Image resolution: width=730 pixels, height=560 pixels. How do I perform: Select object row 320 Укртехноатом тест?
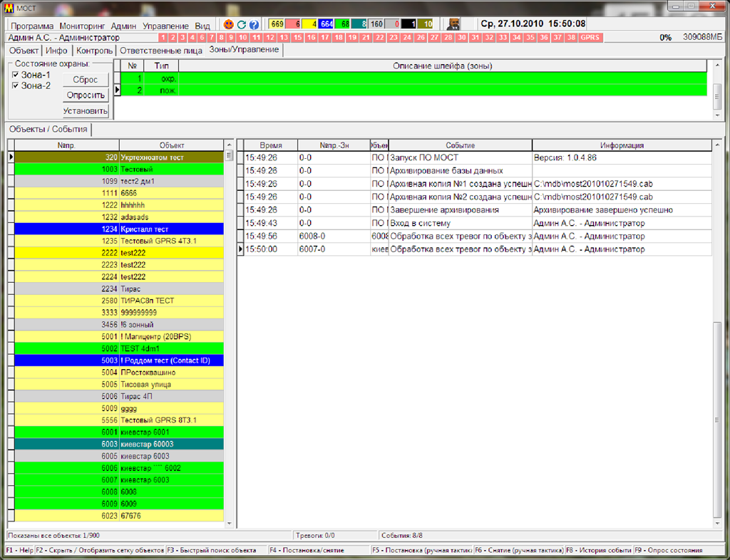pyautogui.click(x=119, y=157)
